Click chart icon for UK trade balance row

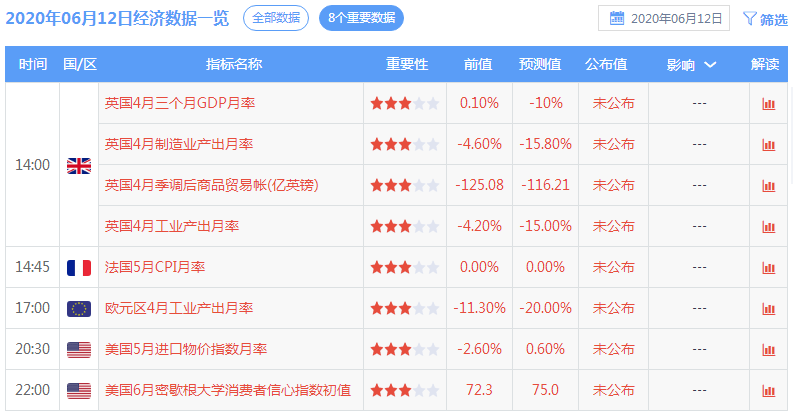[768, 185]
